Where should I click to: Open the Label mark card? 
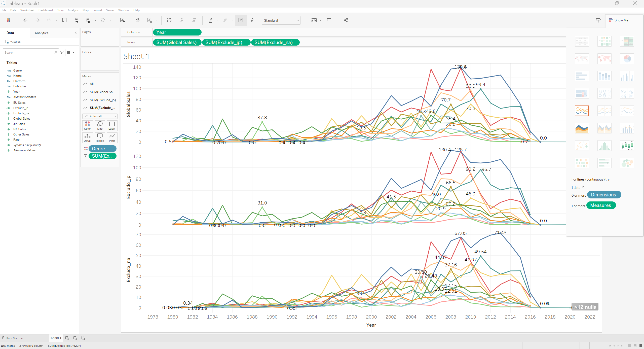pos(112,125)
